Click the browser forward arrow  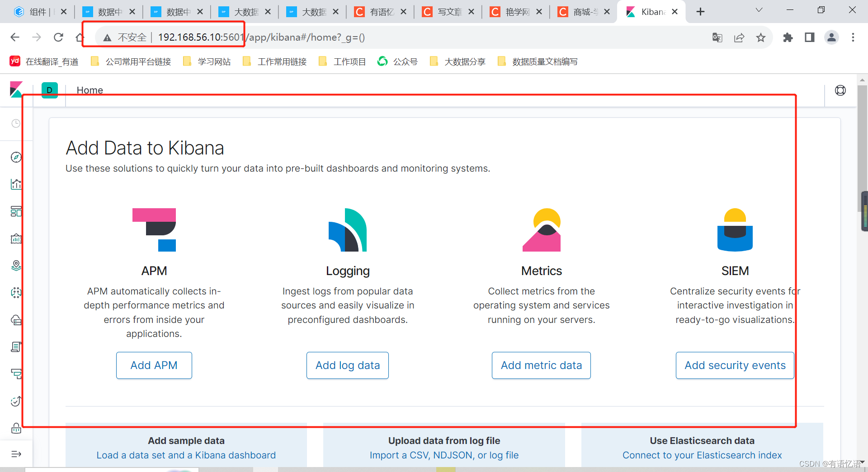coord(37,37)
